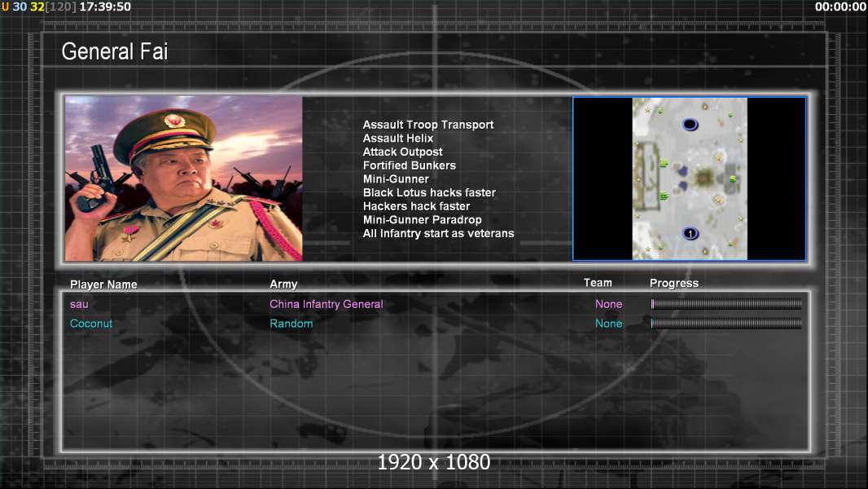Click player name sau
868x489 pixels.
(79, 304)
